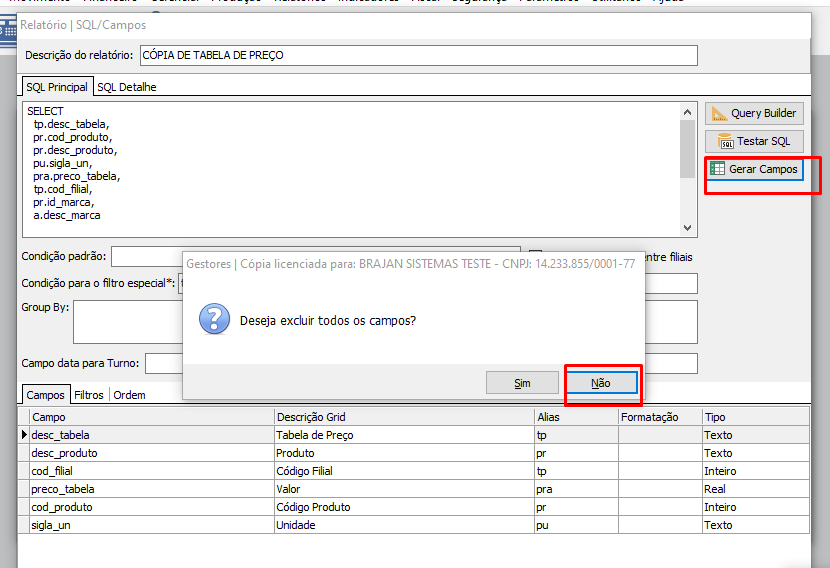Screen dimensions: 830x568
Task: Switch to the SQL Detalhe tab
Action: 127,87
